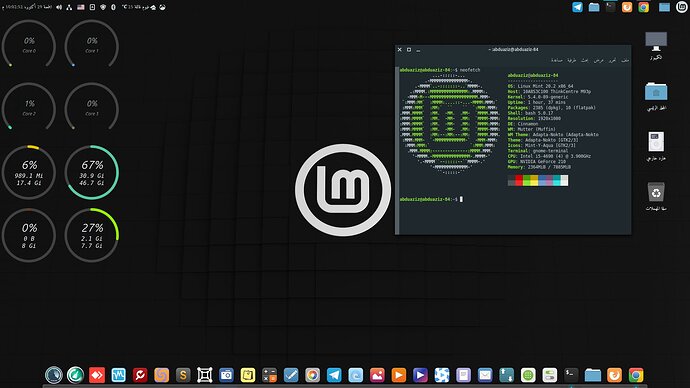
Task: Click the cyan swatch in neofetch palette
Action: click(x=557, y=180)
